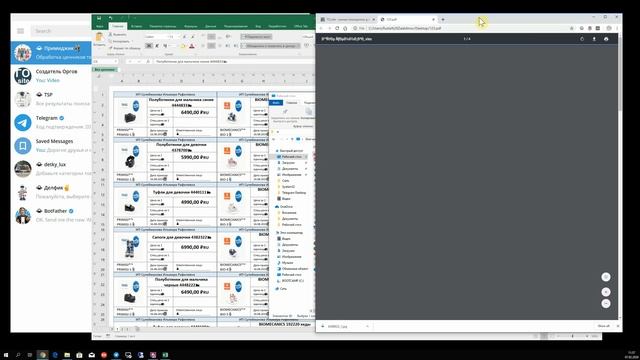Viewport: 640px width, 360px height.
Task: Switch to Разработчик ribbon tab
Action: point(278,26)
